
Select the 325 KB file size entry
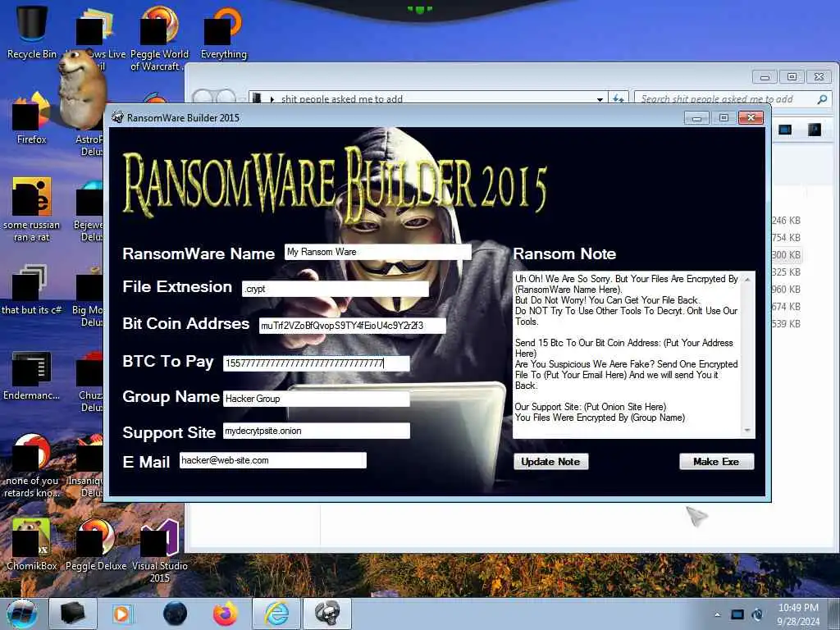coord(786,272)
